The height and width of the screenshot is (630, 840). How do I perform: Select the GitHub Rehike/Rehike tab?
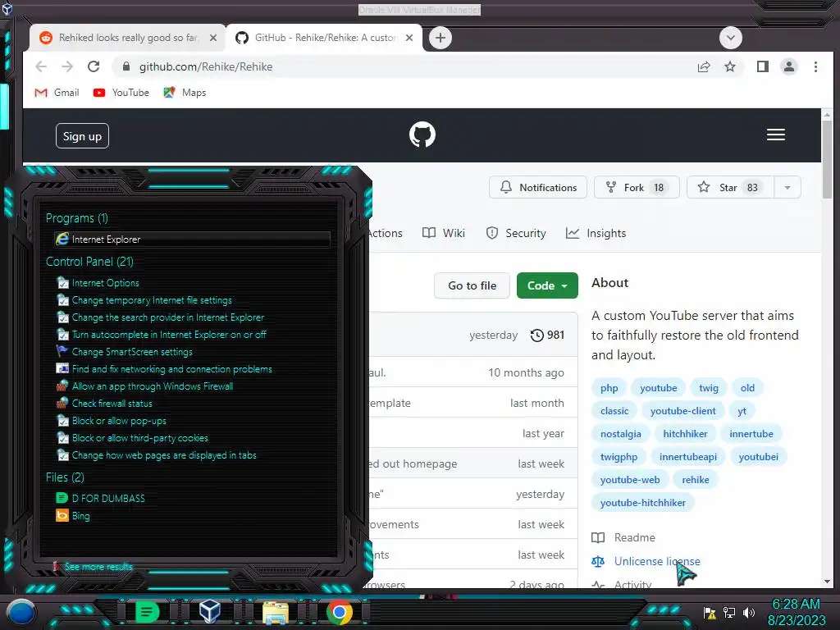click(x=324, y=38)
